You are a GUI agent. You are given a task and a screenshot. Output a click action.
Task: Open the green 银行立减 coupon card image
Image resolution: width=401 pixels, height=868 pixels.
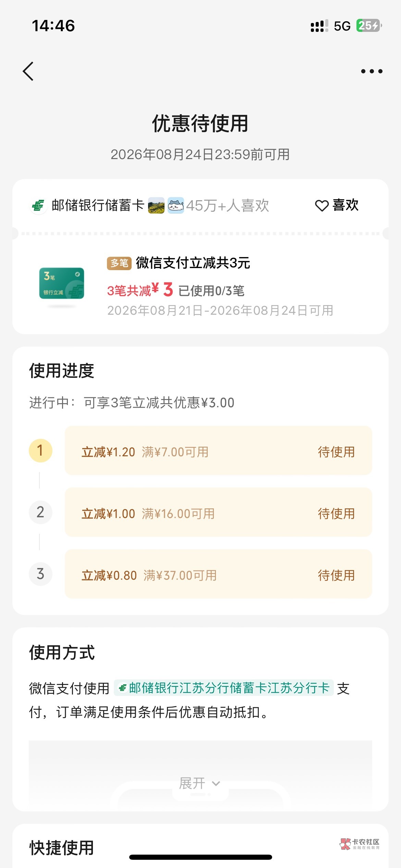point(62,283)
